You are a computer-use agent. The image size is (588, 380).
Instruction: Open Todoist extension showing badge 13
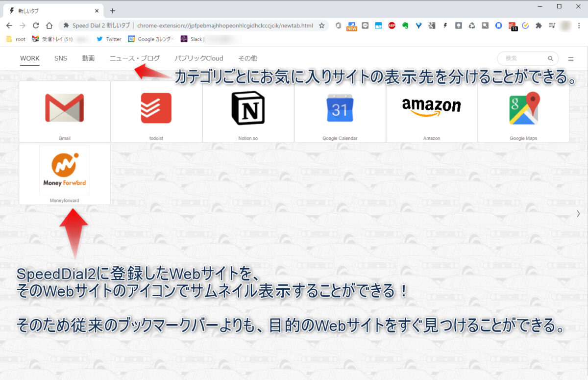click(x=513, y=25)
